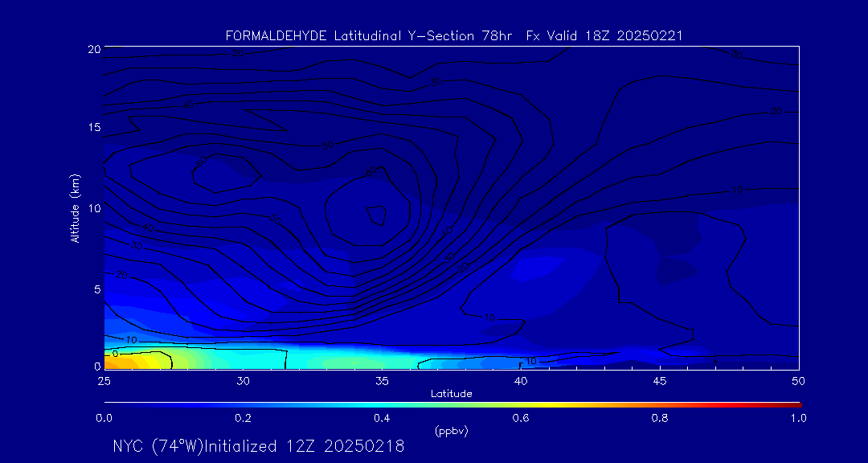Click the 'Latitude' horizontal axis label
Image resolution: width=868 pixels, height=463 pixels.
tap(451, 394)
